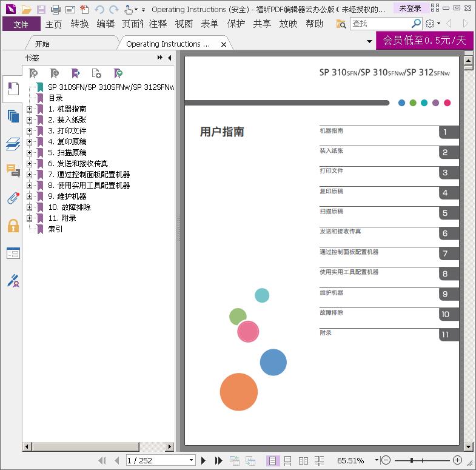Click the Redo arrow icon
This screenshot has height=470, width=476.
[113, 10]
